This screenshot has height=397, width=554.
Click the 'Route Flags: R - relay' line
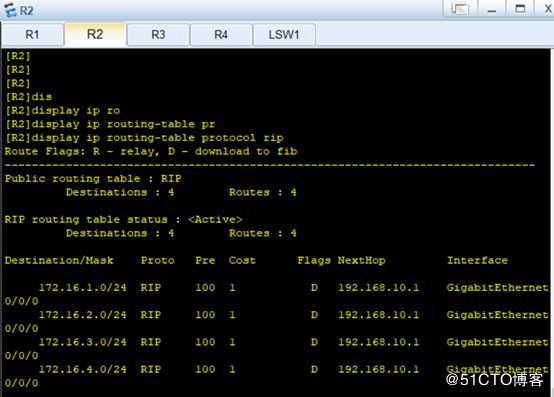pyautogui.click(x=151, y=152)
